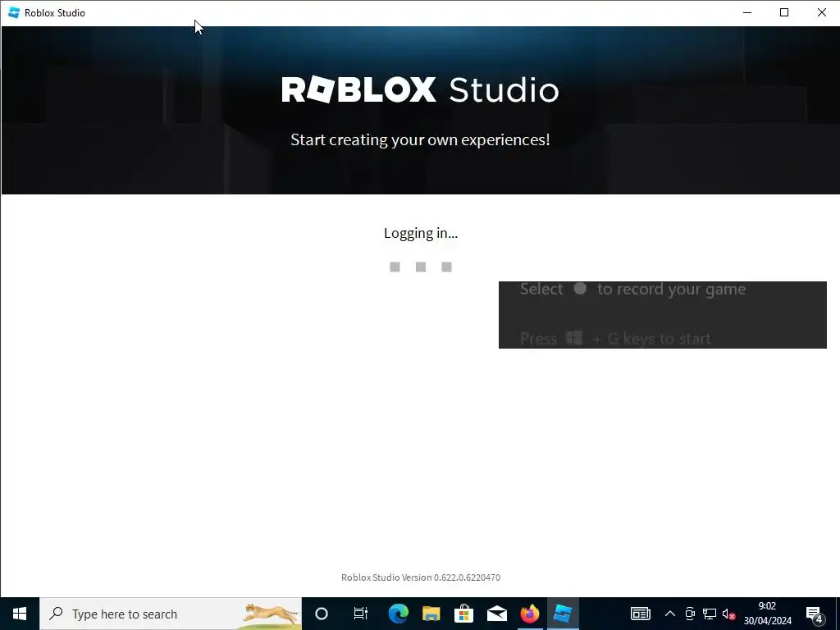
Task: Click the Type here to search box
Action: click(171, 614)
